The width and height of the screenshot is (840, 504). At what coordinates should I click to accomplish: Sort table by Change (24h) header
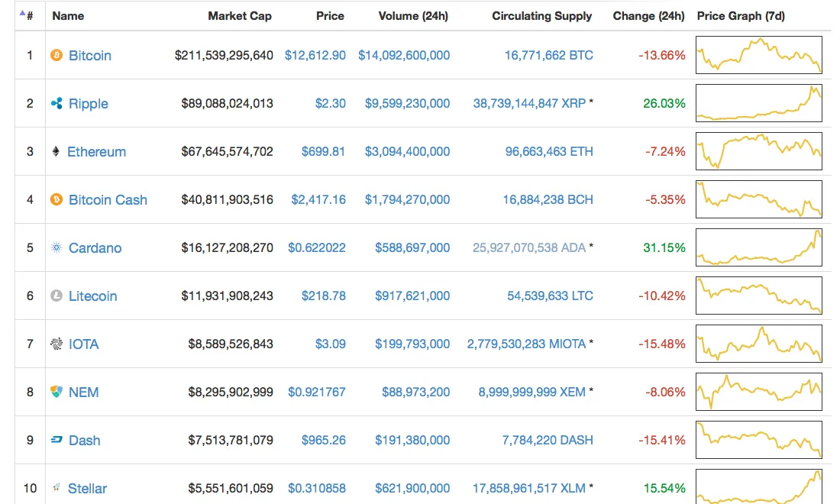click(649, 16)
